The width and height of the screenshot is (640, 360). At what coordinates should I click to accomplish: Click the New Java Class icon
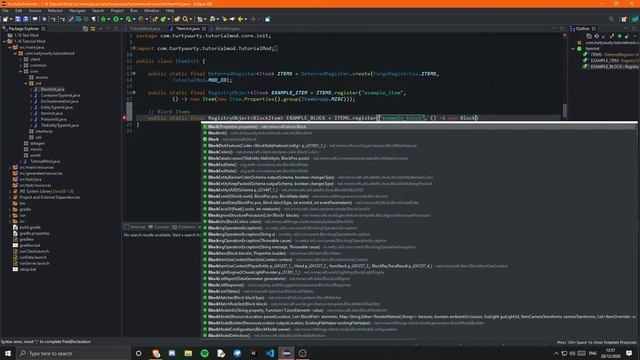[163, 19]
